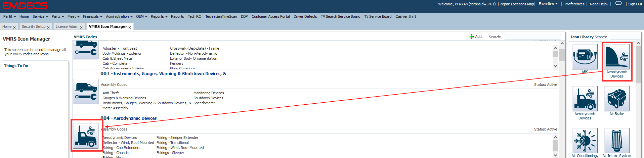Open Preferences link in header
The height and width of the screenshot is (158, 644).
574,4
